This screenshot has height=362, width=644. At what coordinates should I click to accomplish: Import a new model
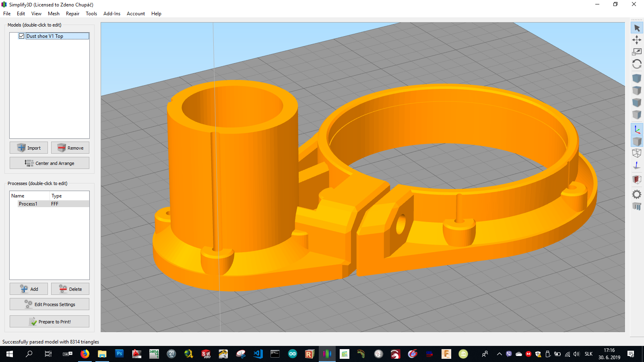[x=29, y=148]
